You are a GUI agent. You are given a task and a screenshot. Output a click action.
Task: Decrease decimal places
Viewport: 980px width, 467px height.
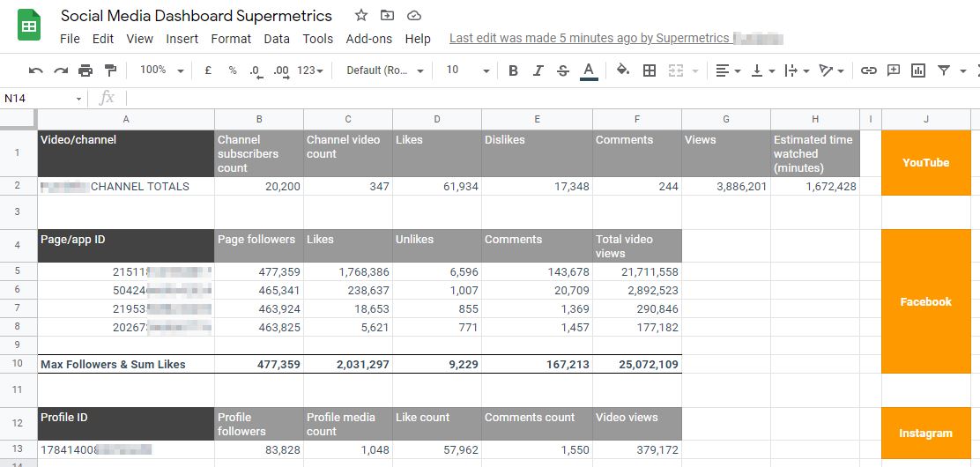tap(256, 71)
